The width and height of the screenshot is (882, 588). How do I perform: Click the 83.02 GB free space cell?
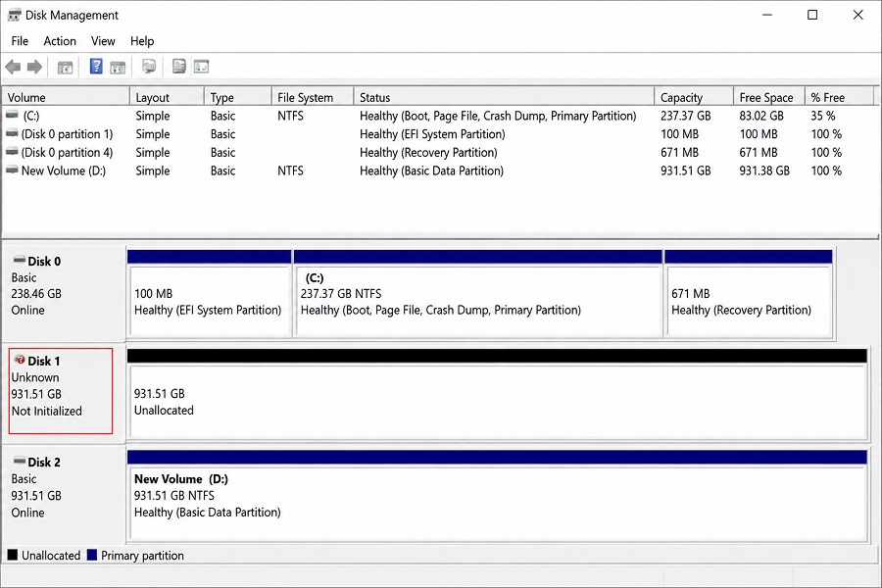pos(761,116)
